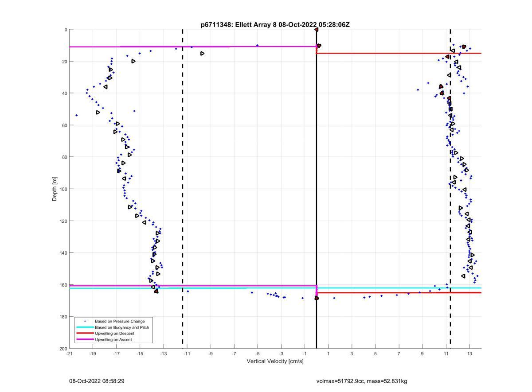
Task: Select the 'Depth [m]' y-axis label
Action: tap(55, 189)
